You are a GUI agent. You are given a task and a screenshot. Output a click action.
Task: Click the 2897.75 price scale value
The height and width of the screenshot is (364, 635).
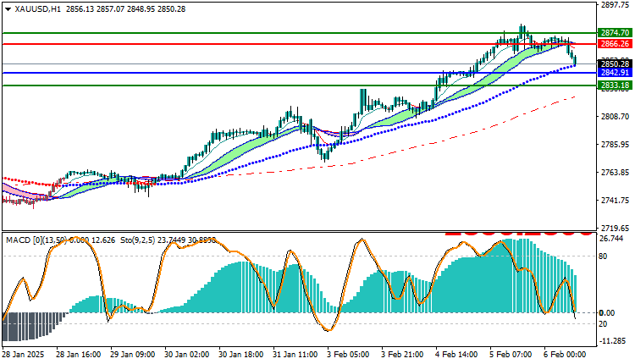tap(616, 5)
